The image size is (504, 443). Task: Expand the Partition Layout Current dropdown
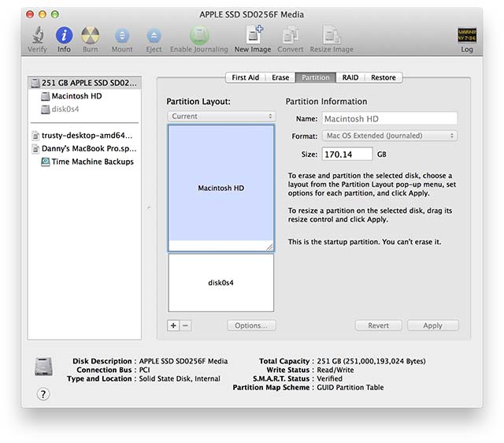pos(220,116)
